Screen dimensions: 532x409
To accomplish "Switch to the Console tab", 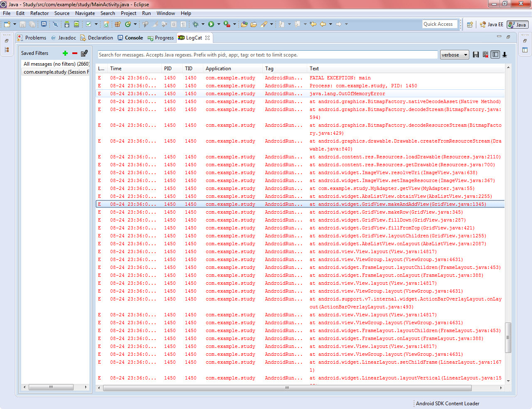I will (130, 38).
